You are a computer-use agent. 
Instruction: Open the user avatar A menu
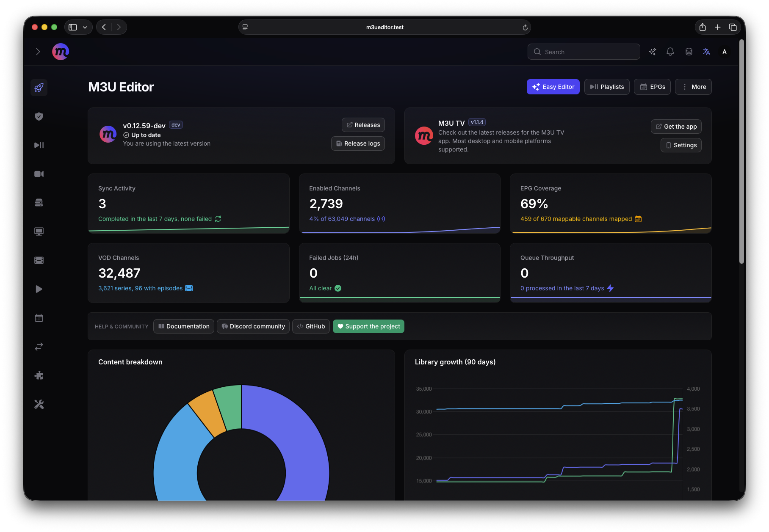(725, 52)
